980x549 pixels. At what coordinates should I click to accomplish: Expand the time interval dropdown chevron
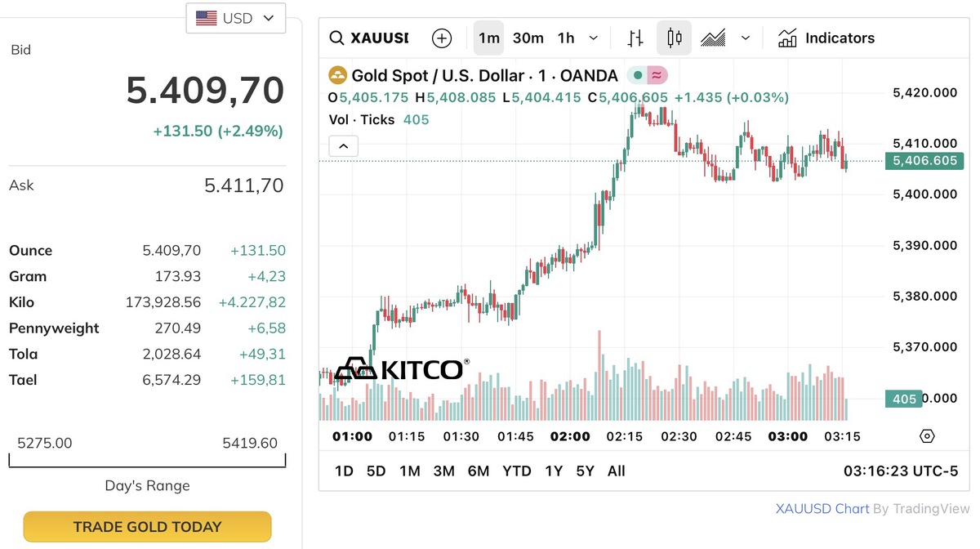coord(594,38)
